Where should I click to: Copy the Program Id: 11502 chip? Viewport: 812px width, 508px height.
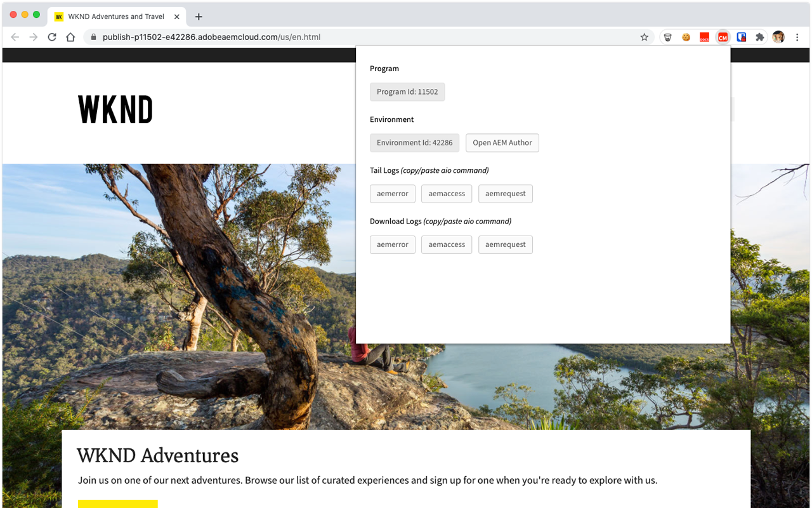pyautogui.click(x=407, y=92)
